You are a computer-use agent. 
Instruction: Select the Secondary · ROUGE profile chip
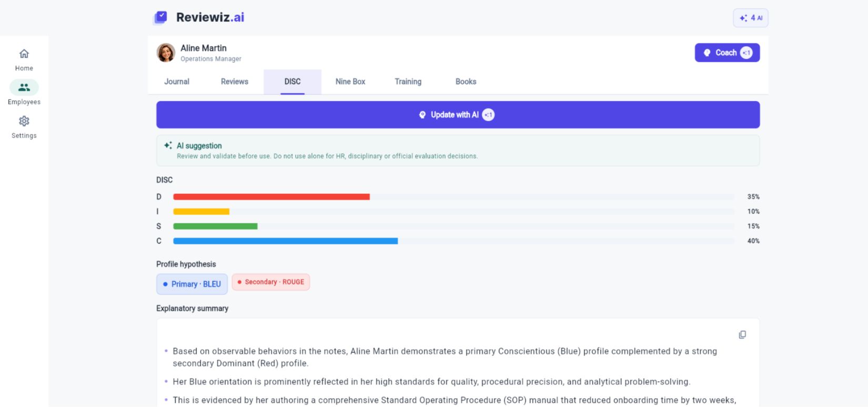pos(271,282)
